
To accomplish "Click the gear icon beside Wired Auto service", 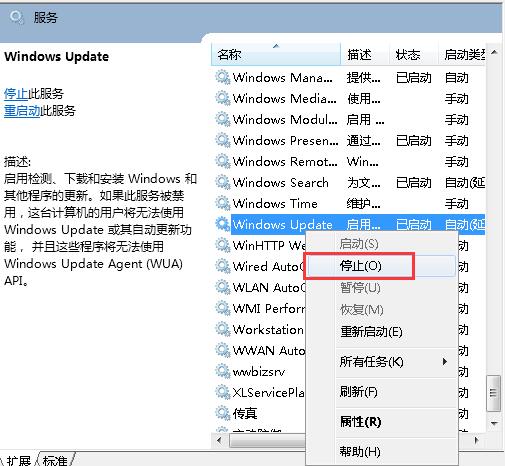I will [x=222, y=266].
